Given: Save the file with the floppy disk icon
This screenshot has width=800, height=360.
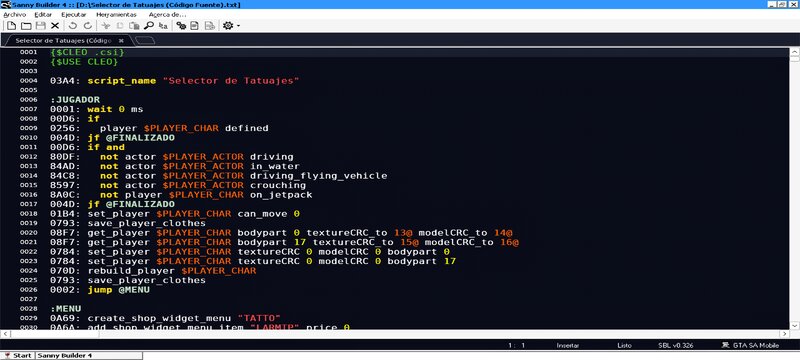Looking at the screenshot, I should (x=40, y=25).
